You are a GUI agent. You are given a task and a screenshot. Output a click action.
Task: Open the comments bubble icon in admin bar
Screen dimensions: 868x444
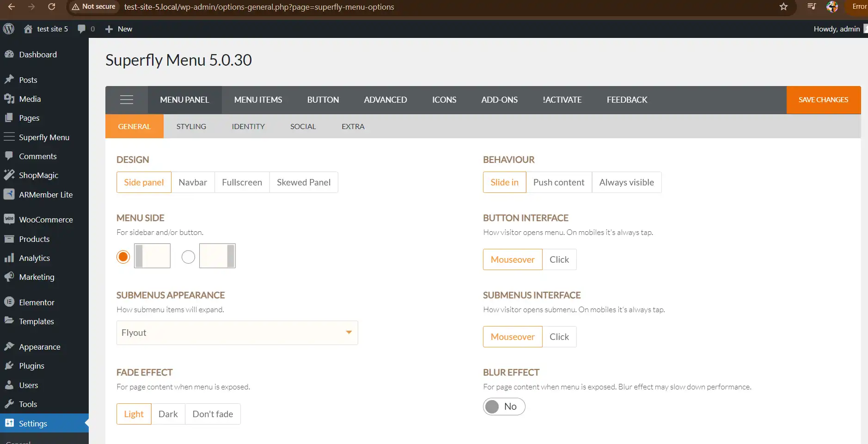coord(82,29)
